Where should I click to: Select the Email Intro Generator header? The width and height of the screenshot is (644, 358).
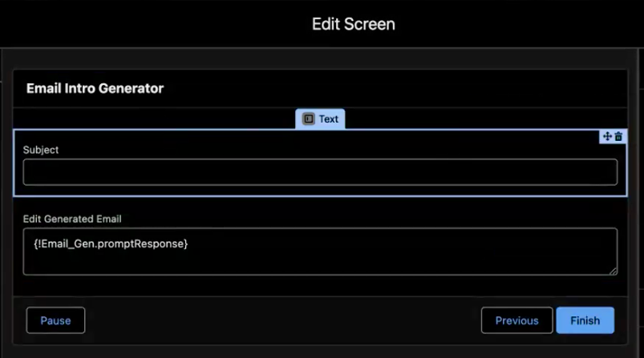pyautogui.click(x=95, y=88)
